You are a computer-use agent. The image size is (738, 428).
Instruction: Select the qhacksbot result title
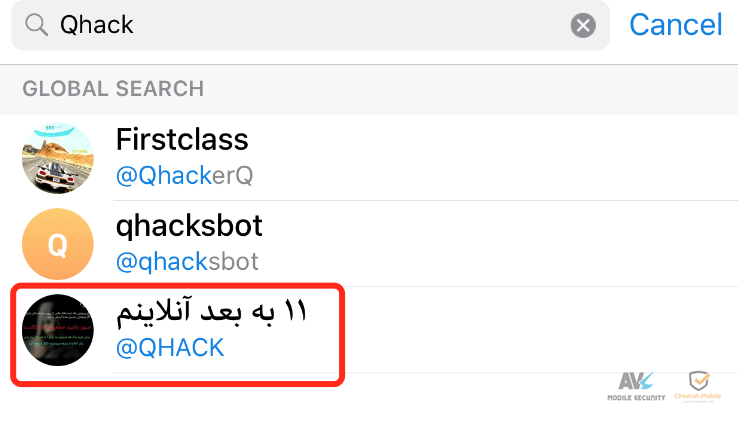coord(189,226)
